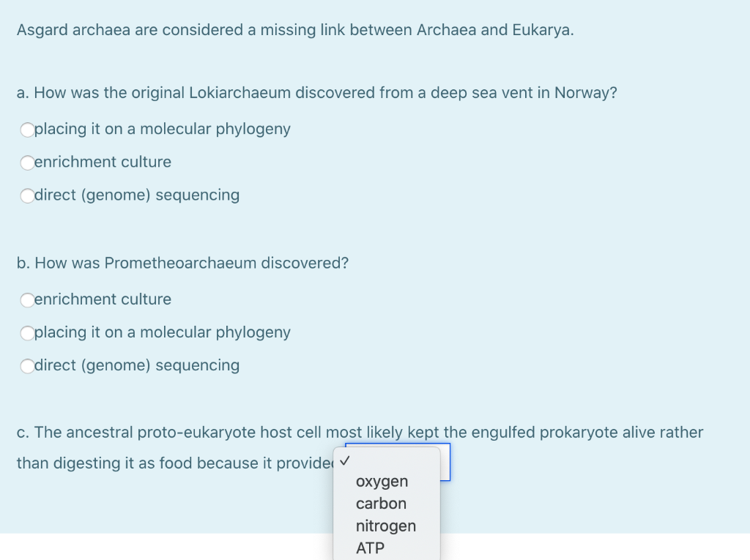
Task: Click the question a heading text
Action: pyautogui.click(x=316, y=93)
